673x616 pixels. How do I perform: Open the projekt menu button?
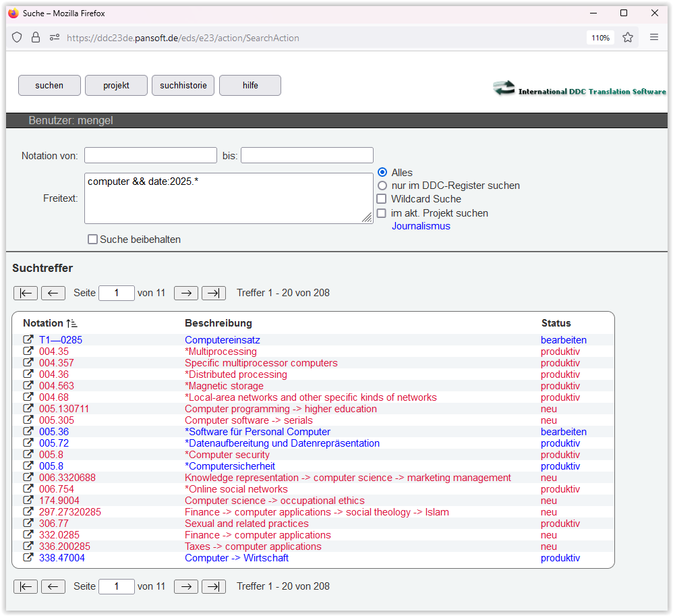tap(116, 86)
